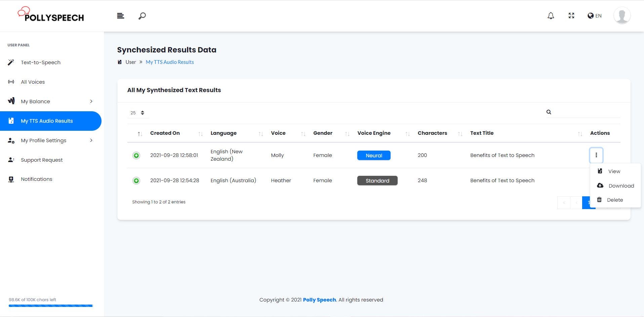644x317 pixels.
Task: Open the user avatar profile menu
Action: (622, 15)
